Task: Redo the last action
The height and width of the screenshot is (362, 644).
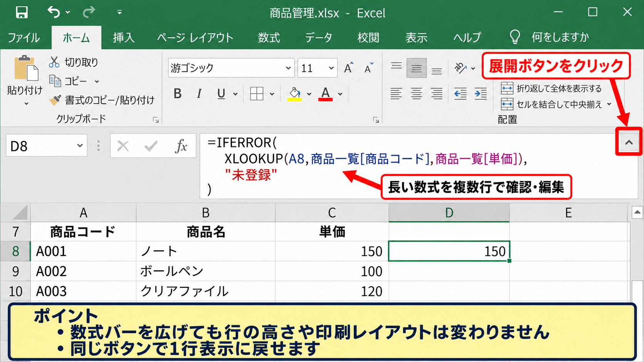Action: (89, 12)
